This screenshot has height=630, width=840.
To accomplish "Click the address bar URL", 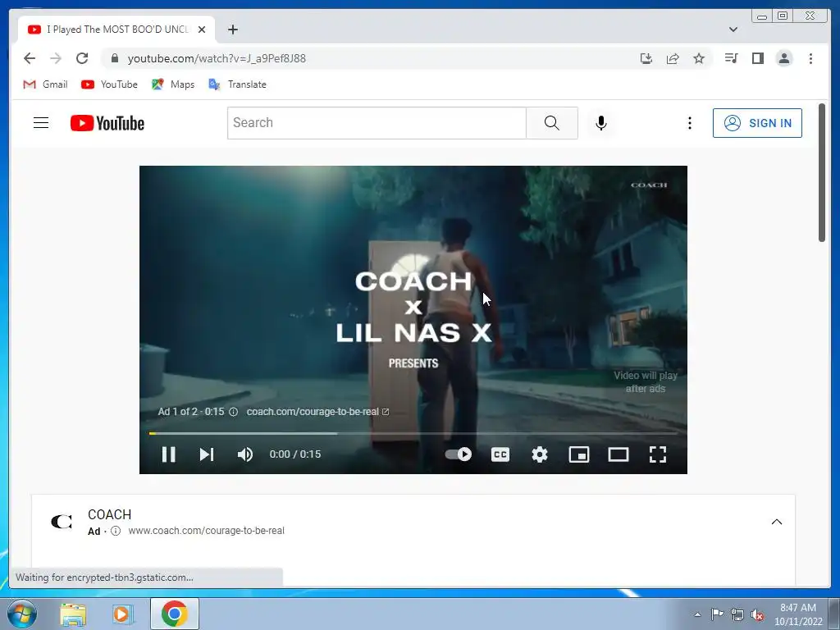I will 217,58.
